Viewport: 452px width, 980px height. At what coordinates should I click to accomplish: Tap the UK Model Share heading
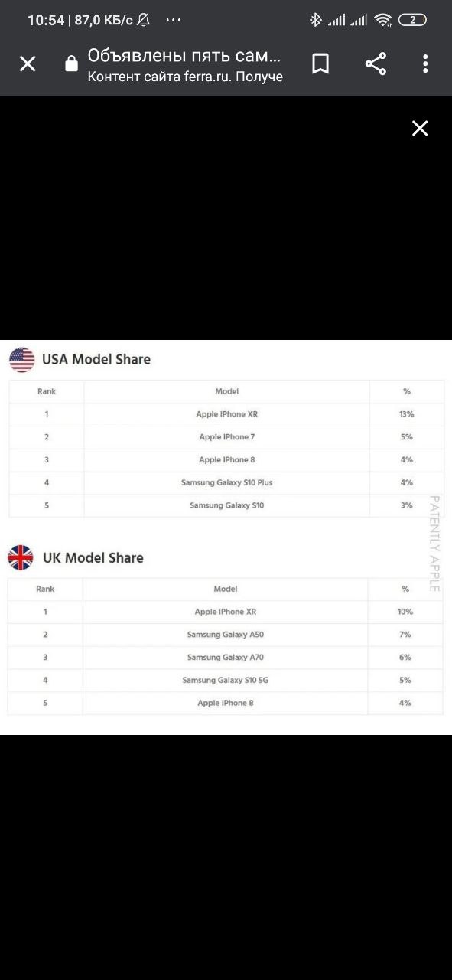pos(93,557)
